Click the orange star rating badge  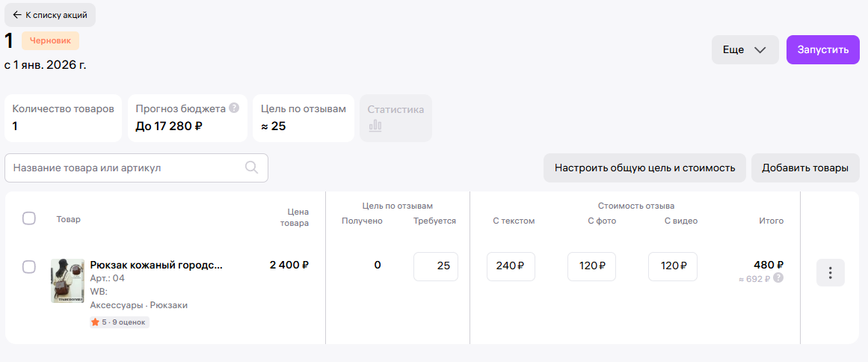(119, 322)
